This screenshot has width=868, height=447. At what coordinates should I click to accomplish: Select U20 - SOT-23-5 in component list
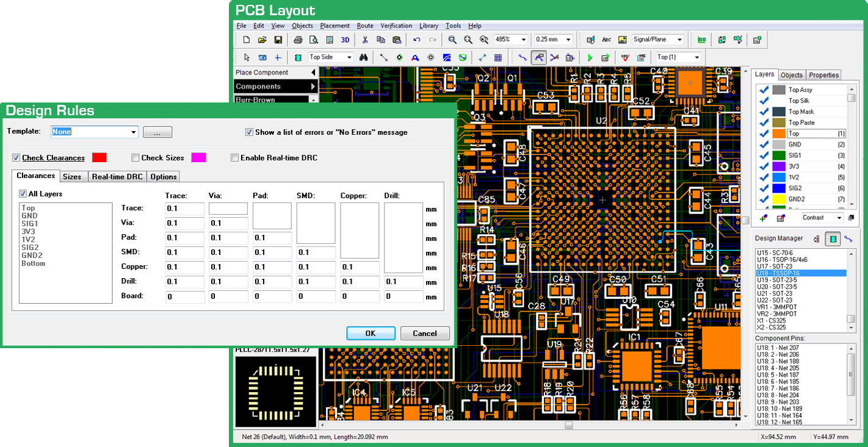pos(778,287)
